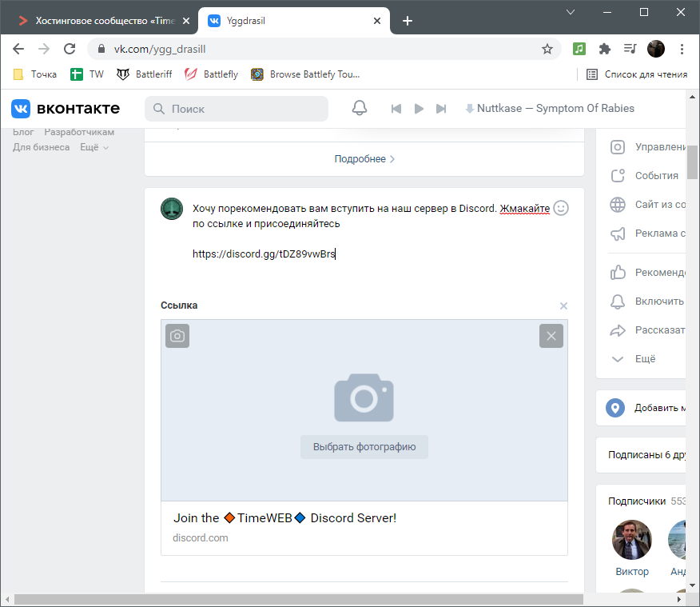Open a new browser tab
The height and width of the screenshot is (607, 700).
coord(408,21)
